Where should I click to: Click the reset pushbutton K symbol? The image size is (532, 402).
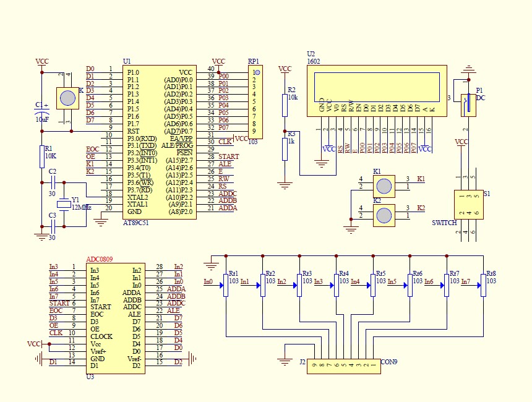(x=67, y=98)
